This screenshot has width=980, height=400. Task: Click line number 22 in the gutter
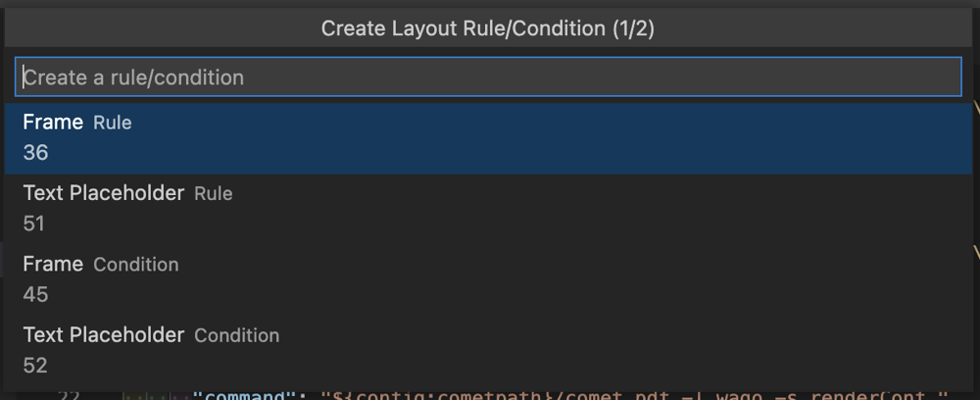pyautogui.click(x=69, y=396)
